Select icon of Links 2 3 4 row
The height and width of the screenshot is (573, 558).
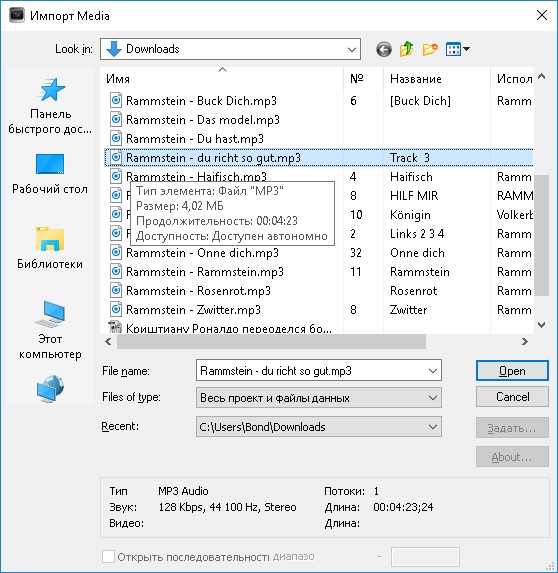[116, 234]
